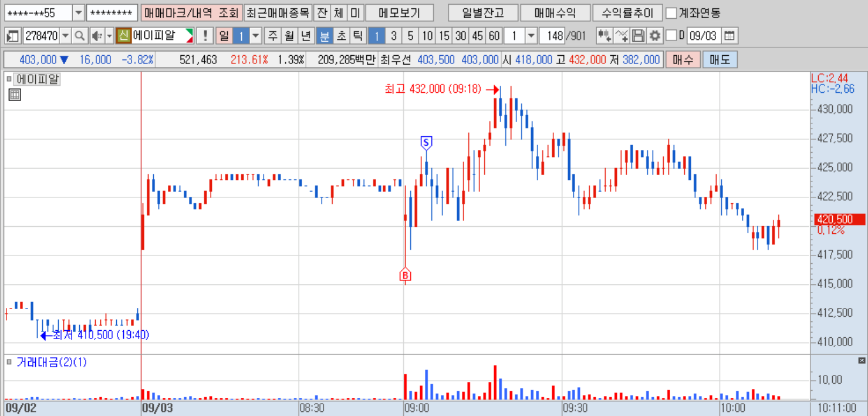
Task: Open the calendar date picker icon
Action: pos(729,36)
